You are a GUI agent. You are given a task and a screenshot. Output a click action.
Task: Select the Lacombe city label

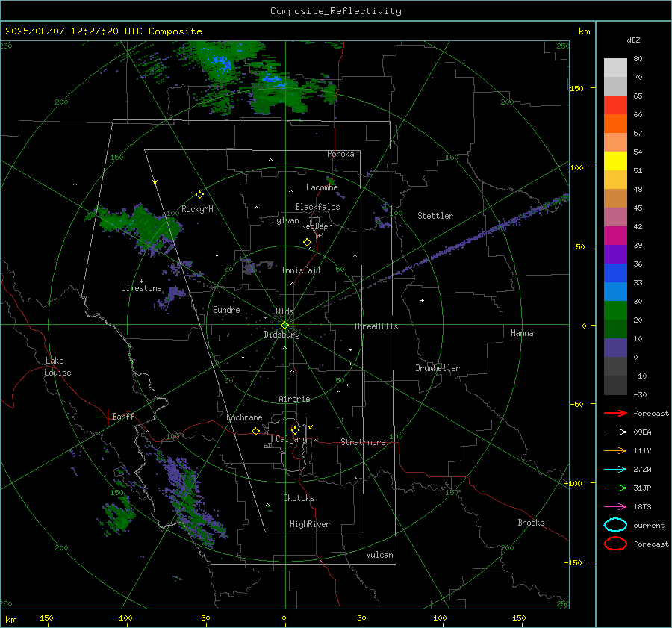click(322, 187)
